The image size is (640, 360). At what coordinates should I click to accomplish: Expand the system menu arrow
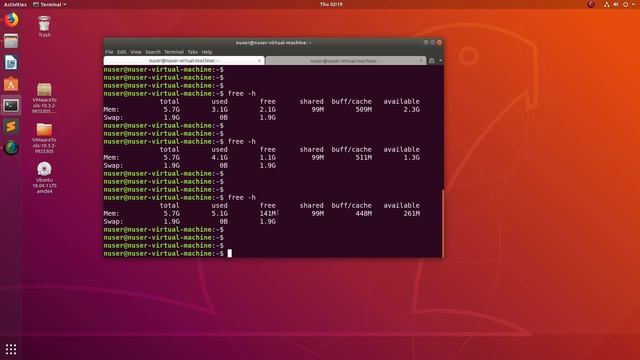633,4
